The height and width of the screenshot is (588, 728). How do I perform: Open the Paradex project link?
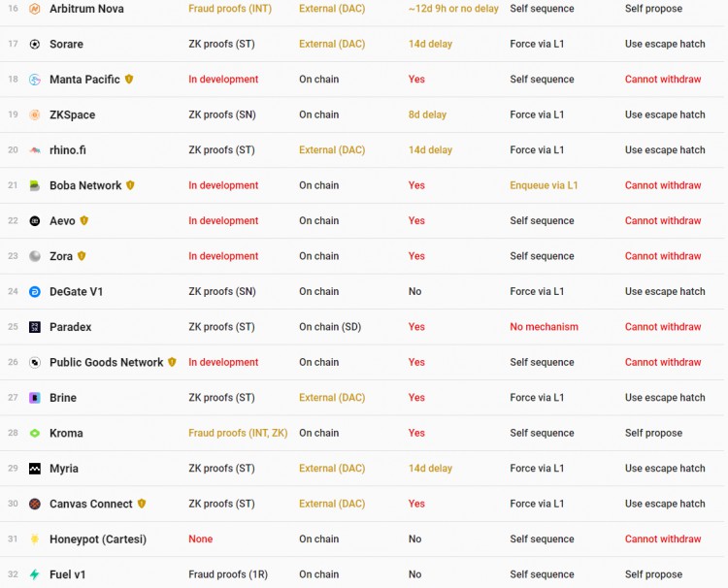[x=70, y=327]
